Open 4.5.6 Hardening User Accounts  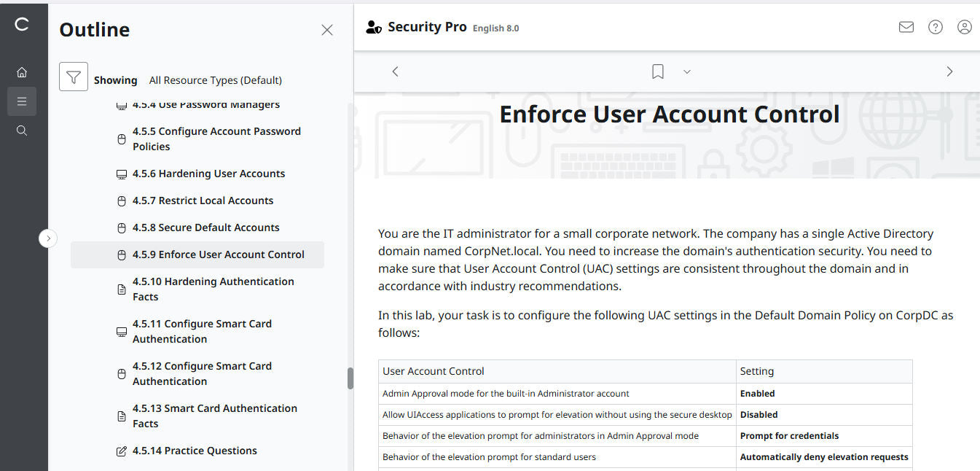208,174
